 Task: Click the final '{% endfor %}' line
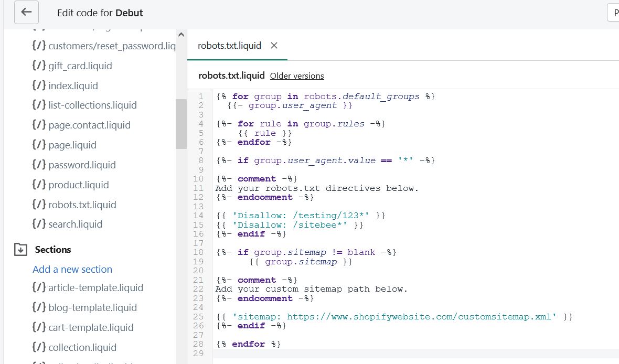(248, 344)
